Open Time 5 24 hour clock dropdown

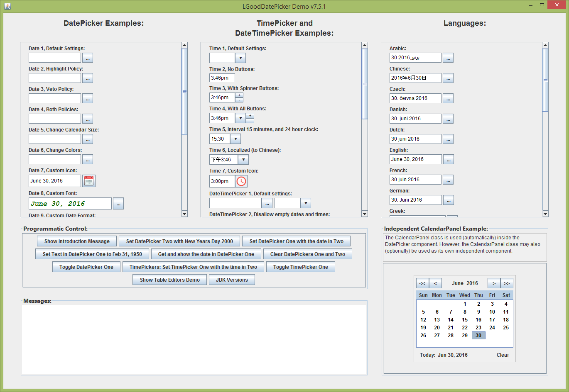coord(235,139)
